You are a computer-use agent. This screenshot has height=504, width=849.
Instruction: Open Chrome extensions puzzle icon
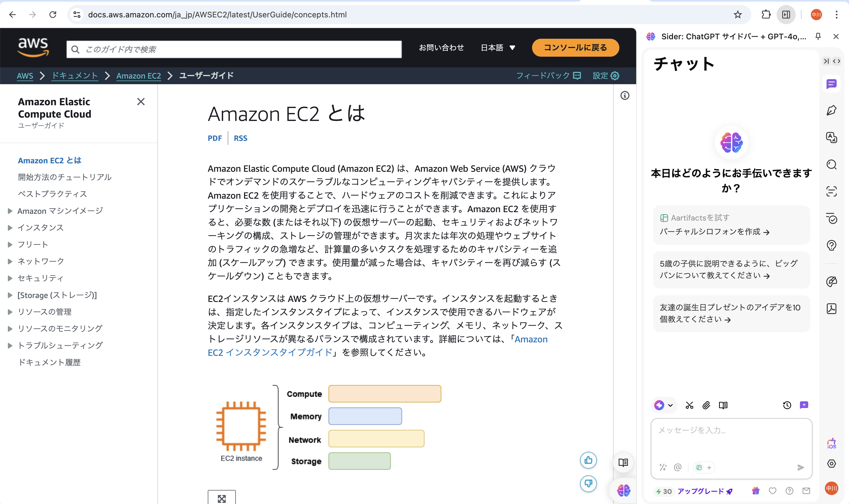766,15
